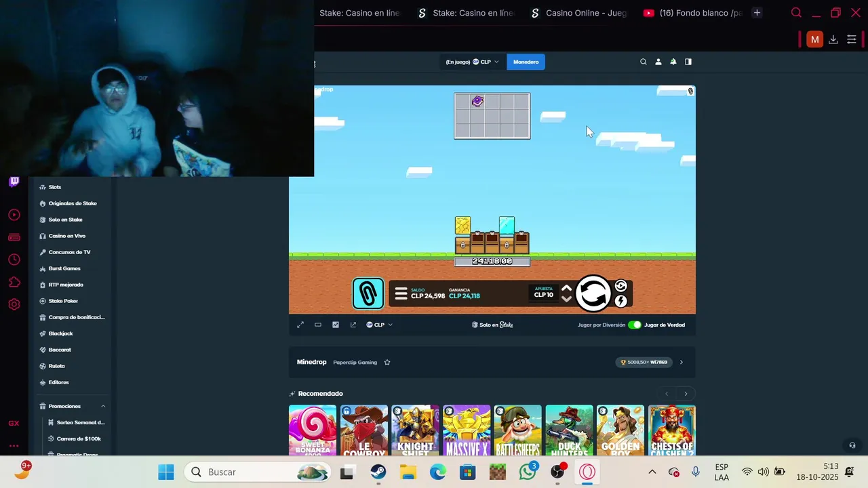Image resolution: width=868 pixels, height=488 pixels.
Task: Open a new browser tab
Action: click(x=757, y=13)
